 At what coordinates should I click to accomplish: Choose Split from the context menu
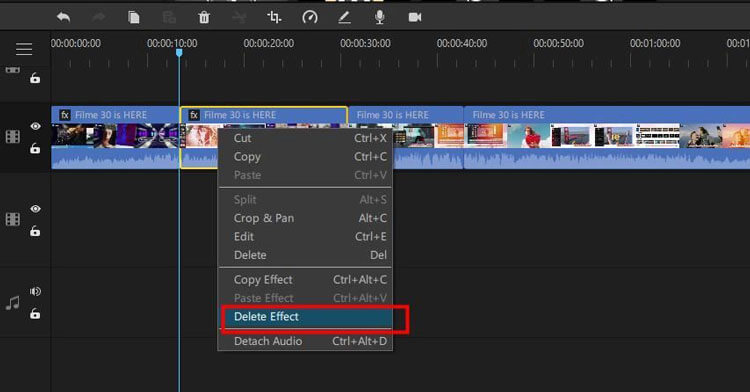tap(305, 200)
